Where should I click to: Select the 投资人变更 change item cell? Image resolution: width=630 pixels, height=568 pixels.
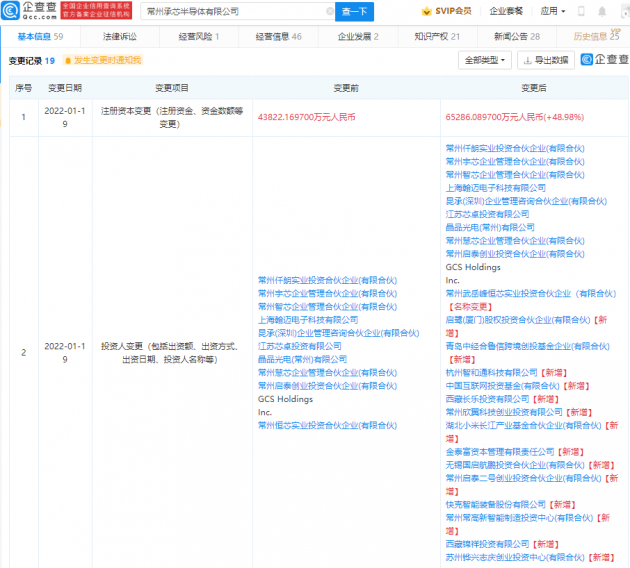[172, 353]
